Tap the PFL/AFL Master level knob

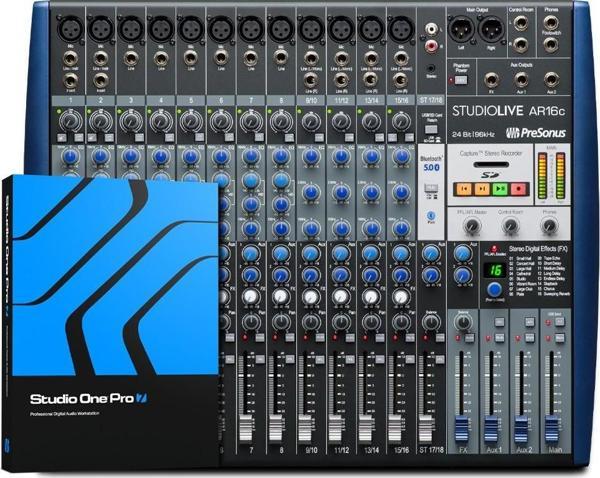(x=471, y=226)
